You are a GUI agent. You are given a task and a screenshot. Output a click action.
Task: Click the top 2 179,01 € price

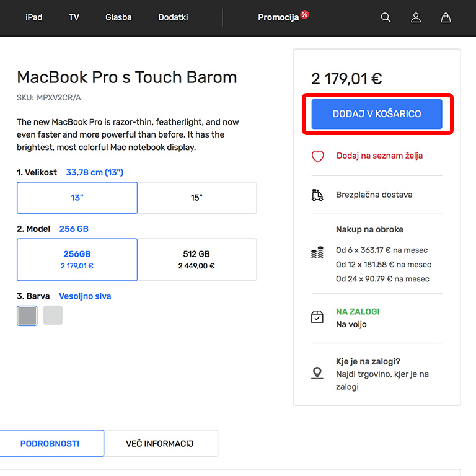tap(346, 79)
